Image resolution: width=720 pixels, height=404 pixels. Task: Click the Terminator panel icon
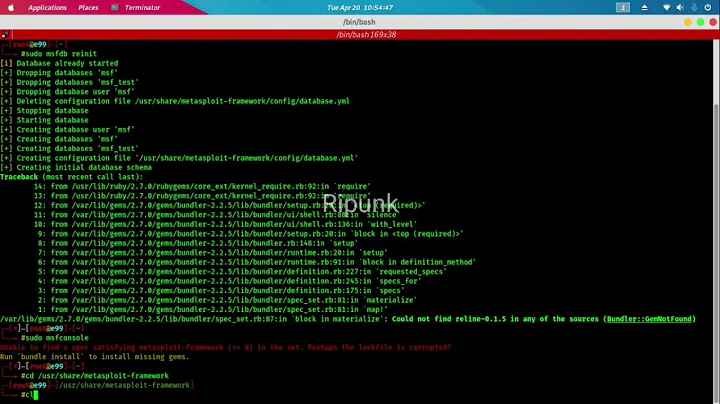point(115,7)
